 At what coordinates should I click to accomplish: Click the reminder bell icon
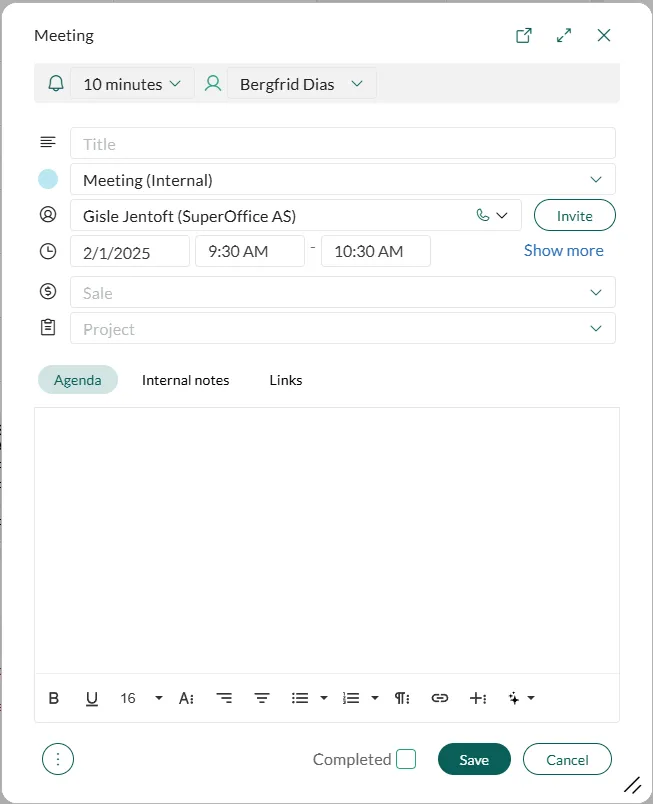click(x=56, y=84)
